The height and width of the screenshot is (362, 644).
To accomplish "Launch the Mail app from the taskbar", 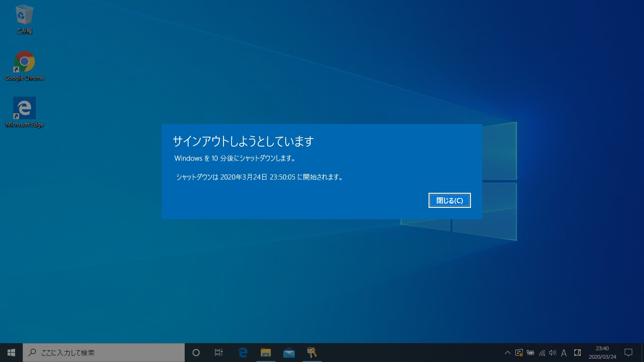I will tap(289, 352).
